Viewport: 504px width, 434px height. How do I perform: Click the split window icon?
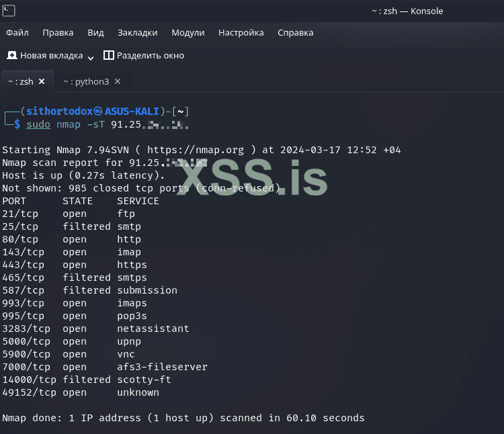coord(109,55)
